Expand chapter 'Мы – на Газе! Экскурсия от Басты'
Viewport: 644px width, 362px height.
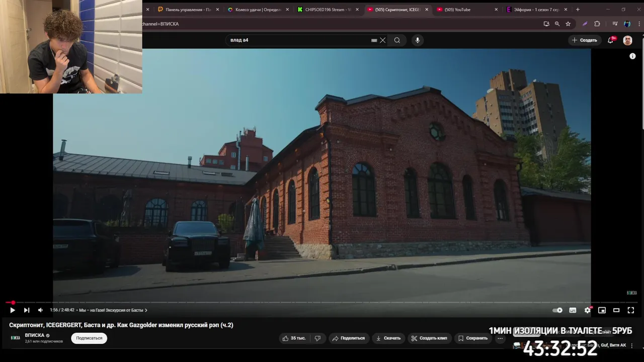113,310
